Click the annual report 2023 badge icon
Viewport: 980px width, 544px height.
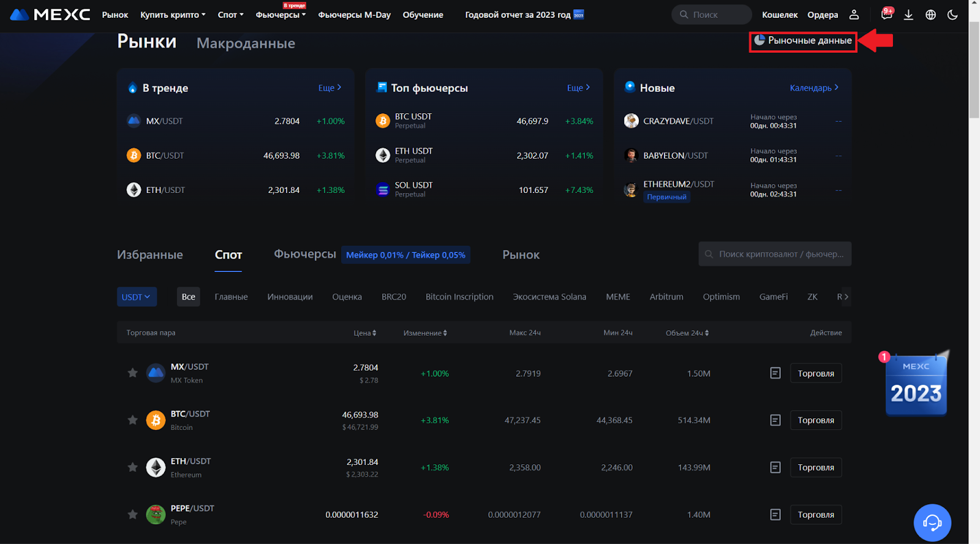579,14
